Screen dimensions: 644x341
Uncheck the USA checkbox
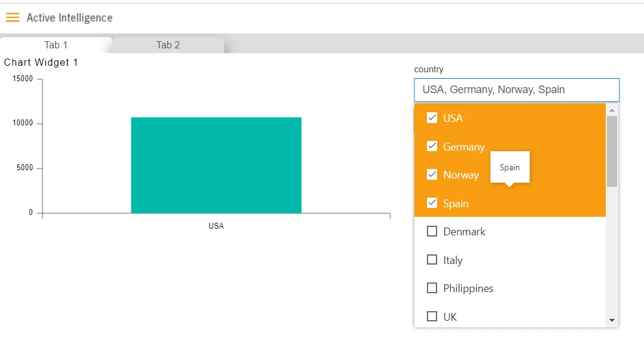(432, 118)
